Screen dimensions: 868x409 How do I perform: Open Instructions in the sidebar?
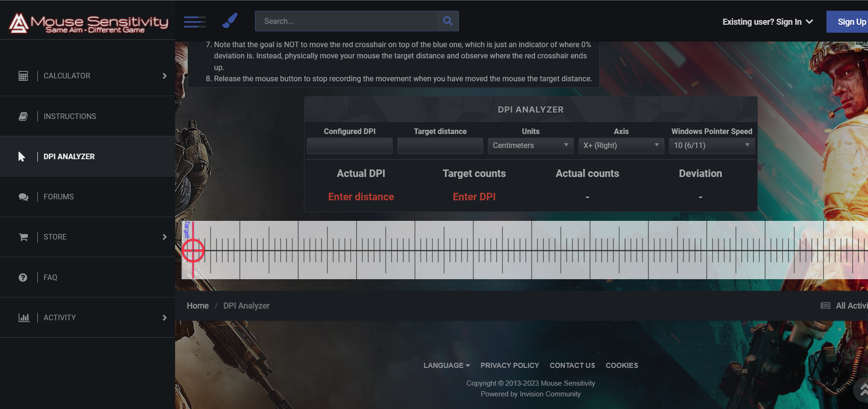[x=70, y=116]
